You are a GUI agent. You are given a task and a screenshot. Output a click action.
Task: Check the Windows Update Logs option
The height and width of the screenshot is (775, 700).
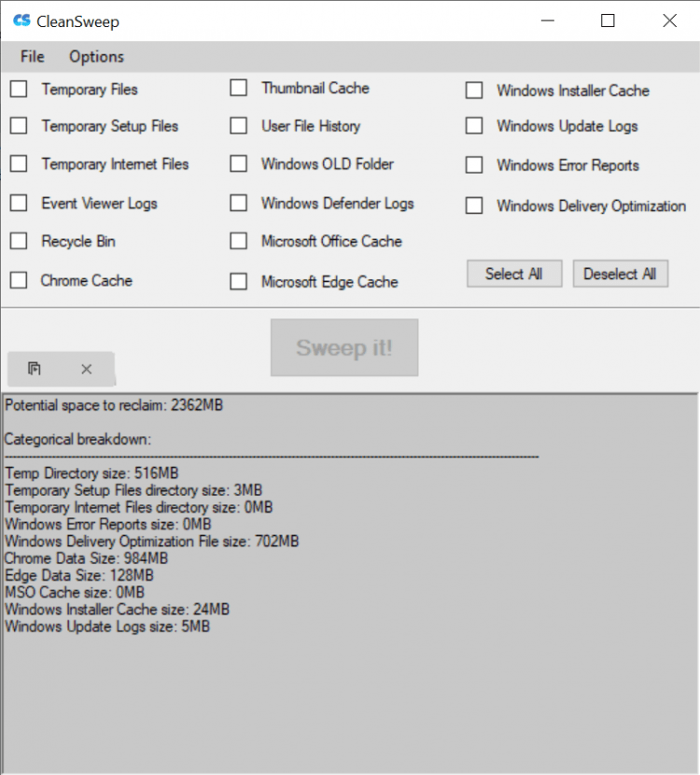(474, 126)
